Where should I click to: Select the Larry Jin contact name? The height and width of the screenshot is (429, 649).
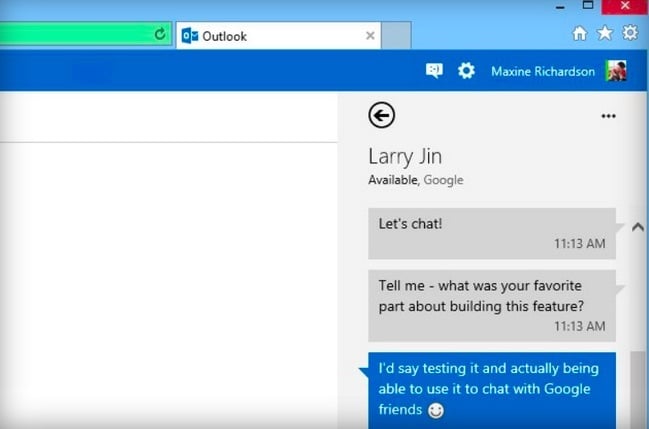coord(405,157)
